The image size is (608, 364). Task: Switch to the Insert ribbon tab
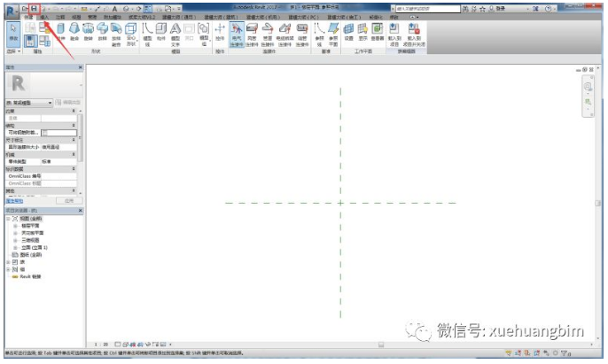tap(44, 17)
